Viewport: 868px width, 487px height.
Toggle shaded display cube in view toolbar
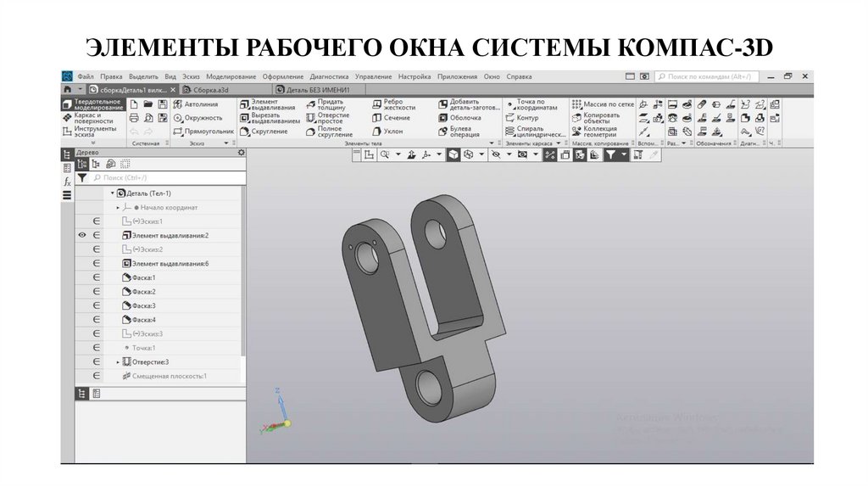pyautogui.click(x=453, y=155)
